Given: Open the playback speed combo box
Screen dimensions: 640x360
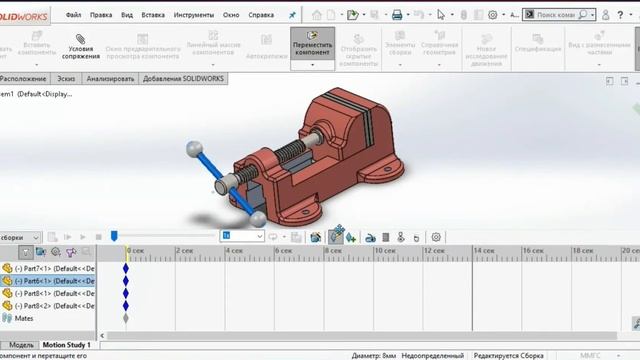Looking at the screenshot, I should 242,236.
